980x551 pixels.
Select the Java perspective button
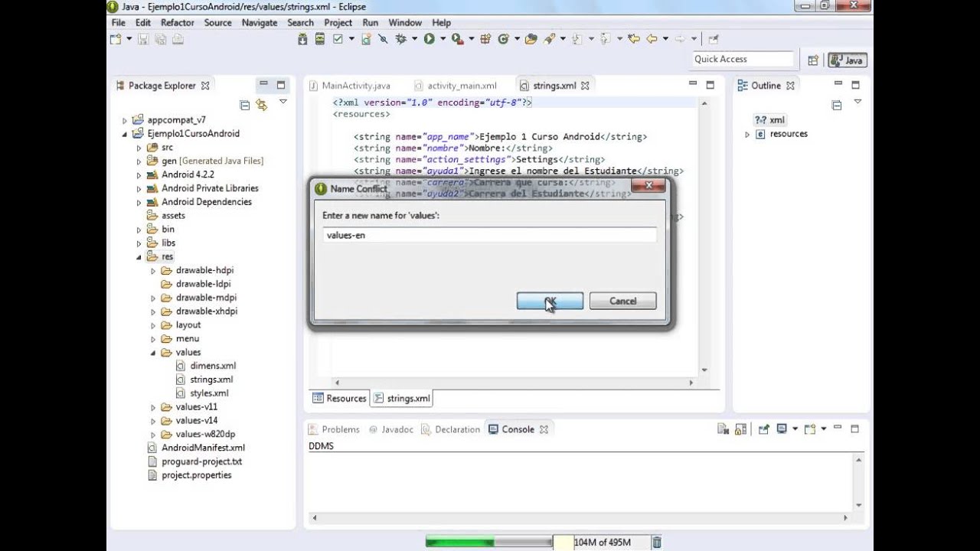point(848,60)
